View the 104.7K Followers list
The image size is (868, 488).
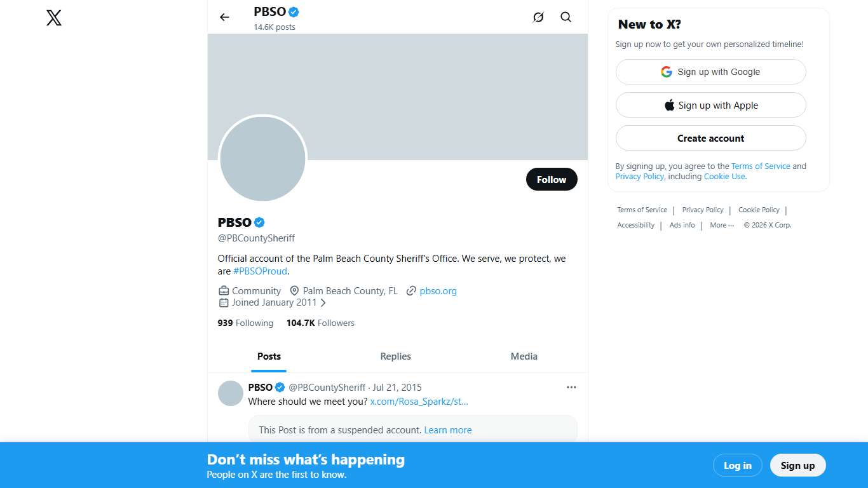(320, 323)
